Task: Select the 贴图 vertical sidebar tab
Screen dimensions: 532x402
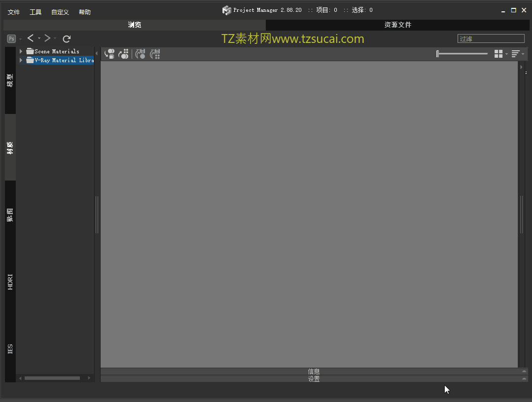Action: 10,215
